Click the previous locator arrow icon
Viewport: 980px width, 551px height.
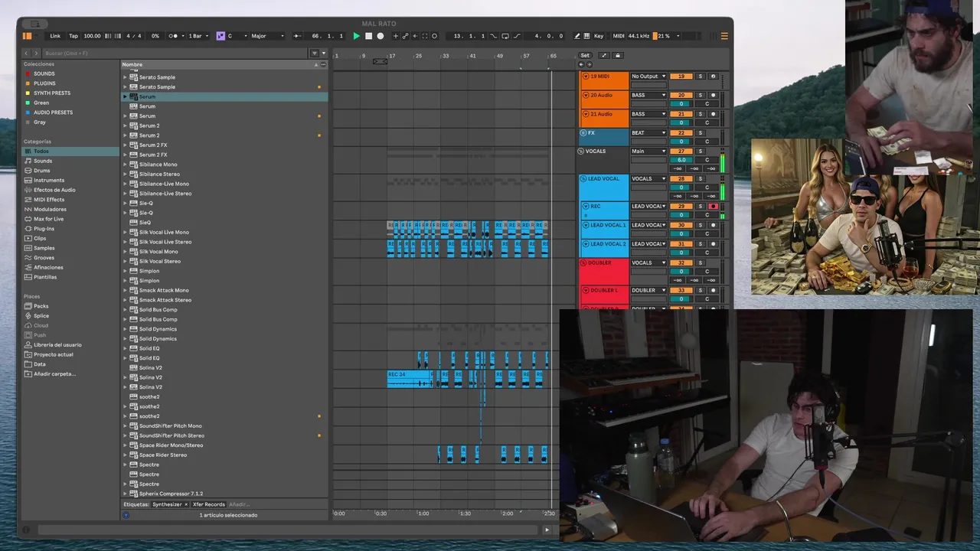click(x=581, y=64)
